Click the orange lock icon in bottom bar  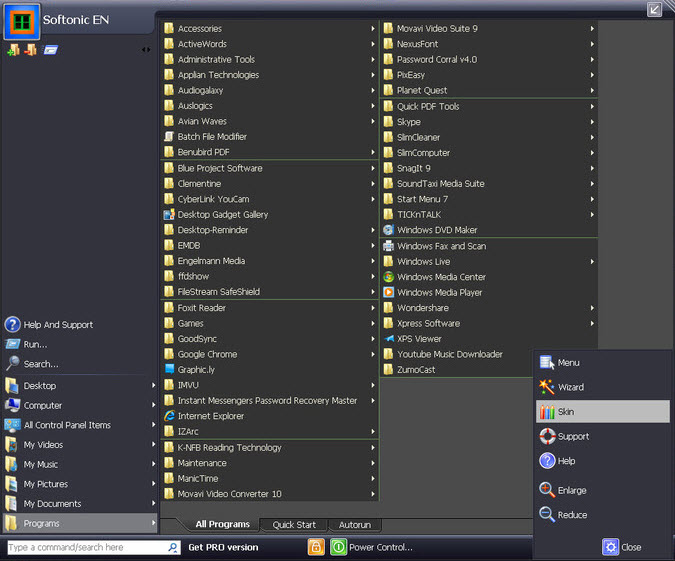[x=316, y=547]
